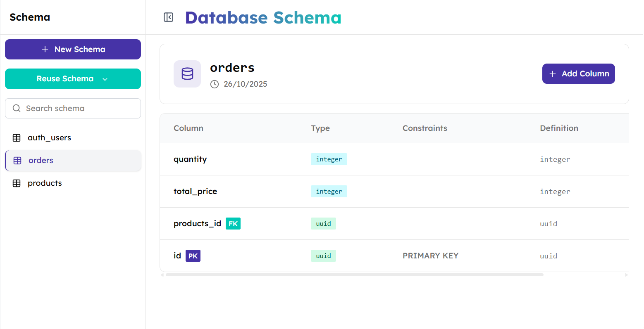Click the Constraints column header
644x329 pixels.
pos(425,128)
